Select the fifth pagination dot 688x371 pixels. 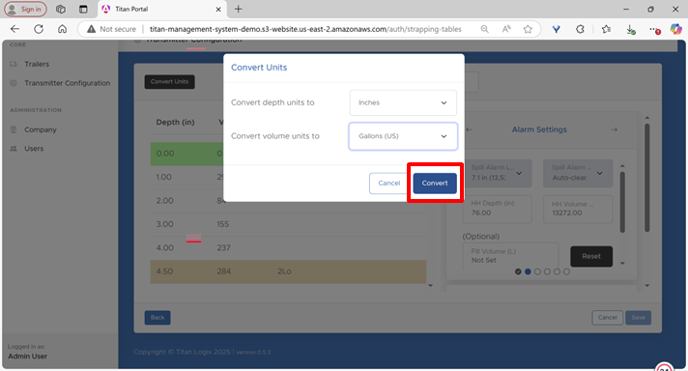557,272
